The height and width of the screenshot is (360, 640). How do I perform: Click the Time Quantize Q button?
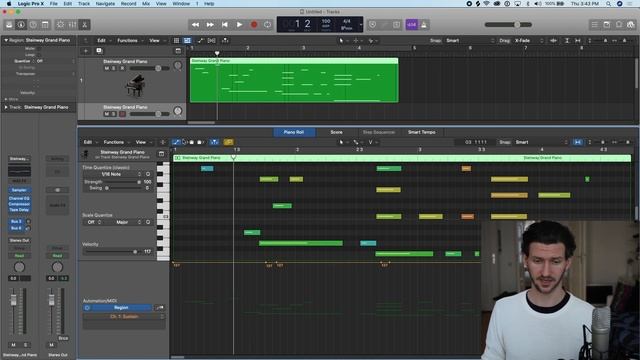click(x=148, y=174)
